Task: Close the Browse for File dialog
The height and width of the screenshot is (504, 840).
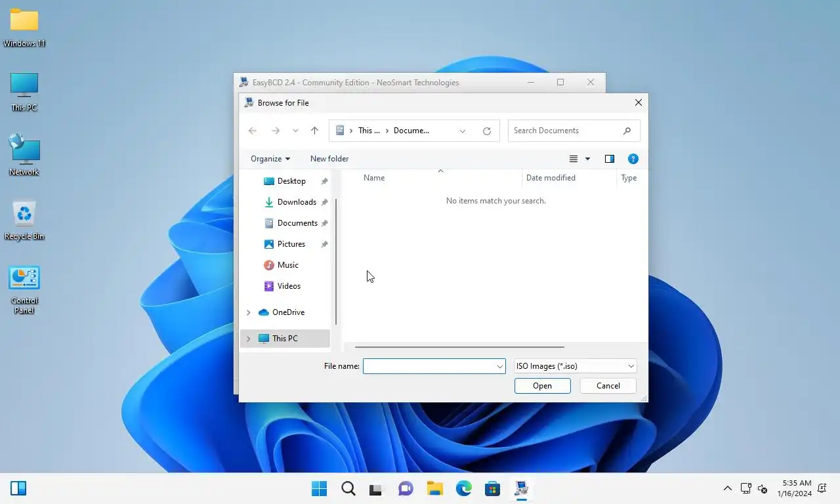Action: pos(638,103)
